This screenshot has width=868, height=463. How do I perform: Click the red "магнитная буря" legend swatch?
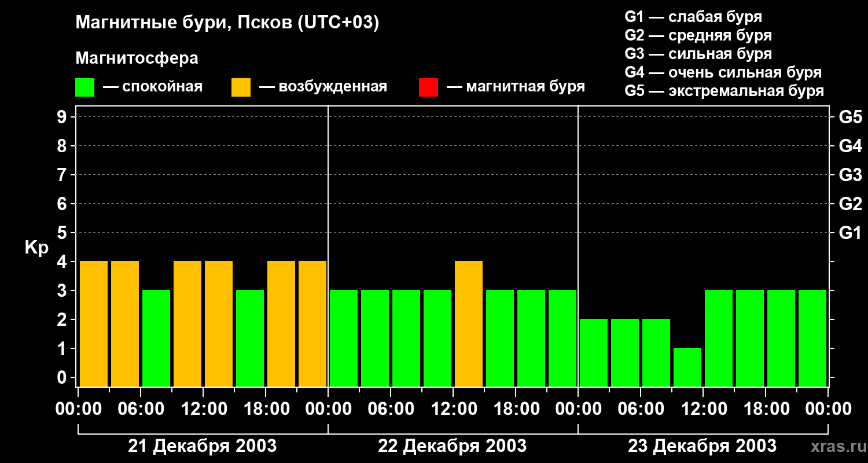pos(428,87)
